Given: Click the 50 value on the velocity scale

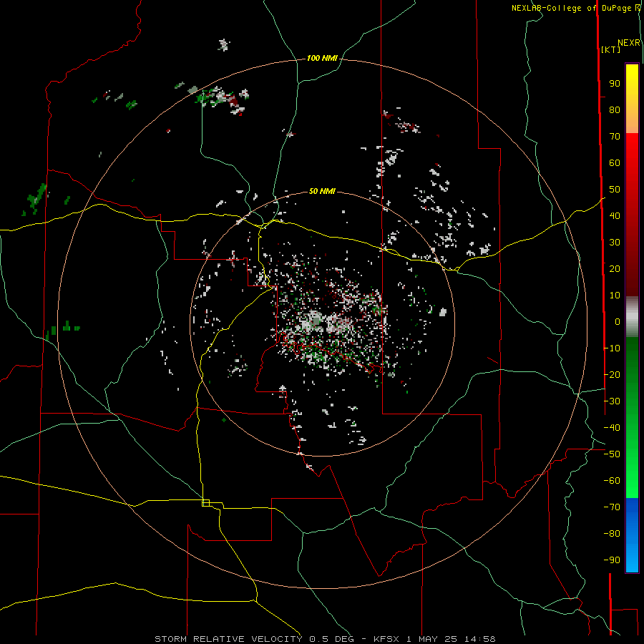Looking at the screenshot, I should 615,190.
